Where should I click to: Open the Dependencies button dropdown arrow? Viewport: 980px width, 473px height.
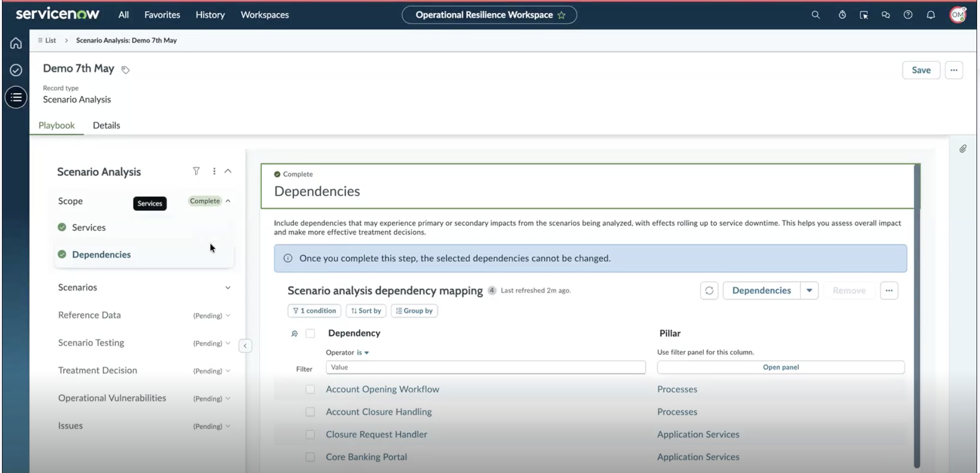[x=809, y=290]
